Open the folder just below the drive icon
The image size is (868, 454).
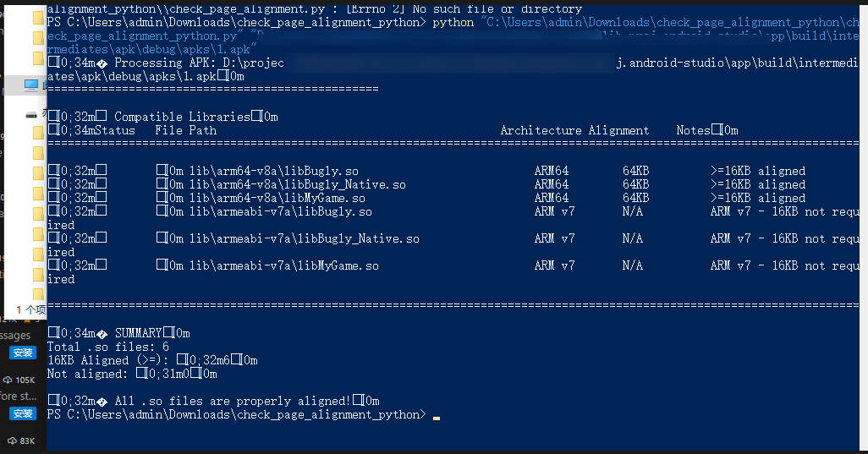coord(39,133)
